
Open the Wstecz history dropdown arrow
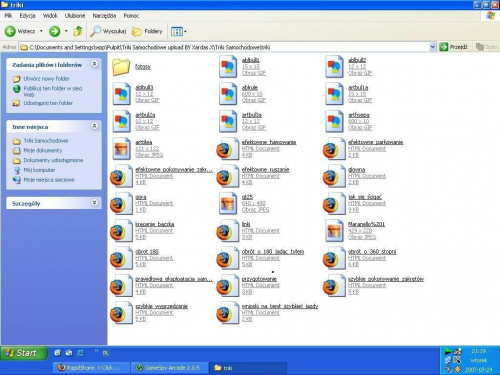41,31
